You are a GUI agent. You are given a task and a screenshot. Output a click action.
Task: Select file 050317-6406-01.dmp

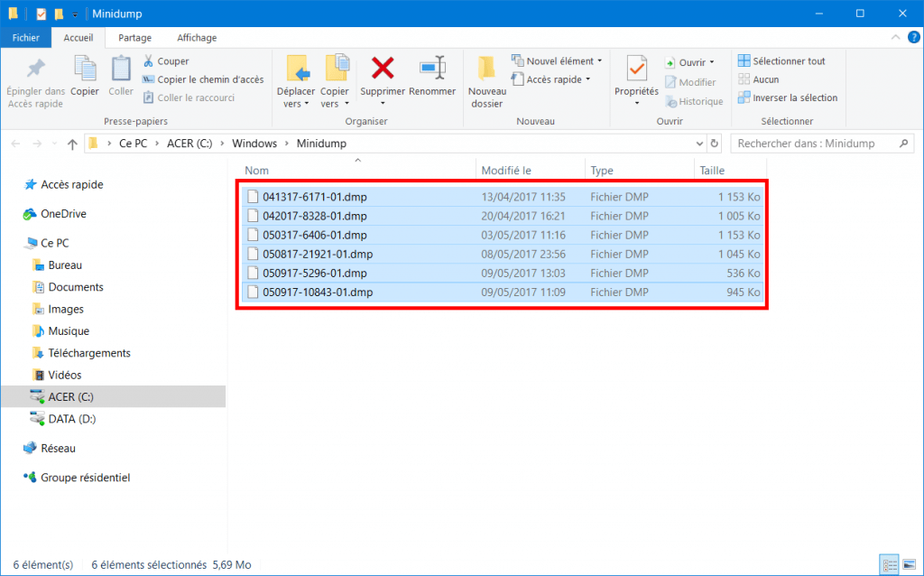[x=502, y=236]
